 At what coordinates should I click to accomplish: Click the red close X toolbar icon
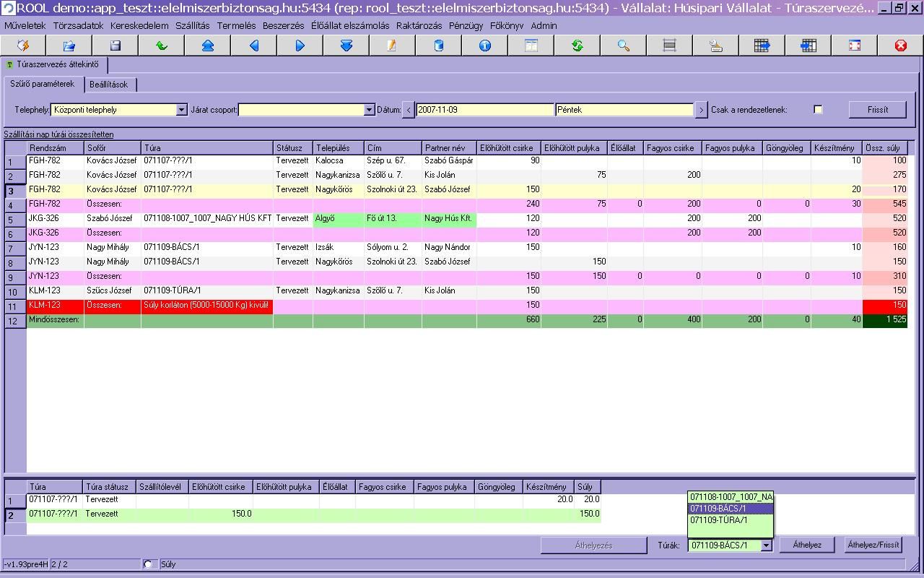click(x=900, y=46)
